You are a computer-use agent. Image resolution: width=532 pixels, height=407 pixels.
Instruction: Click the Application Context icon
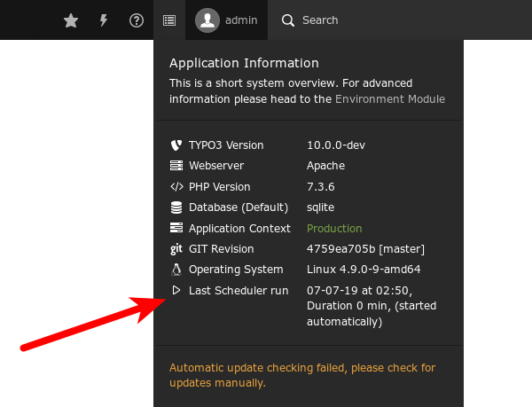[x=176, y=229]
